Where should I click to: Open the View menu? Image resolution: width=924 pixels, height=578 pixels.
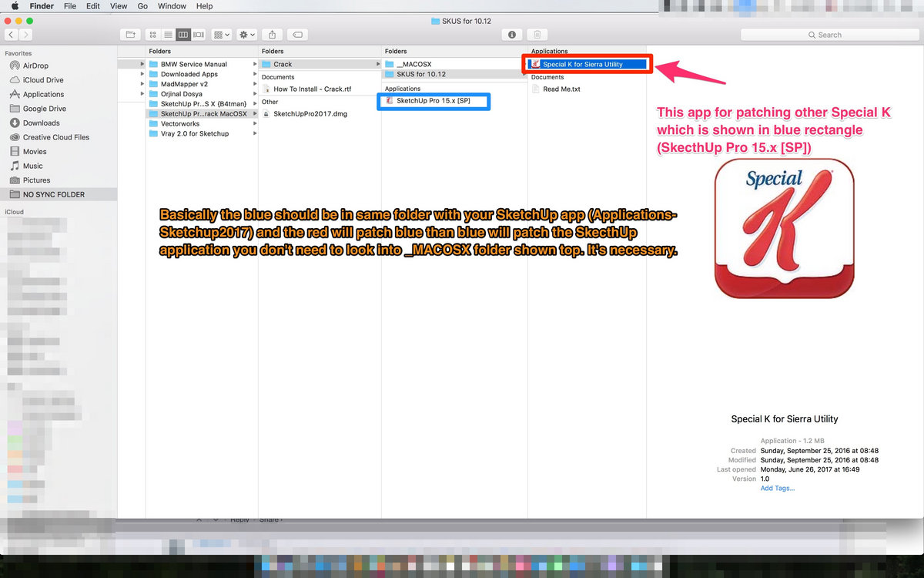(119, 6)
